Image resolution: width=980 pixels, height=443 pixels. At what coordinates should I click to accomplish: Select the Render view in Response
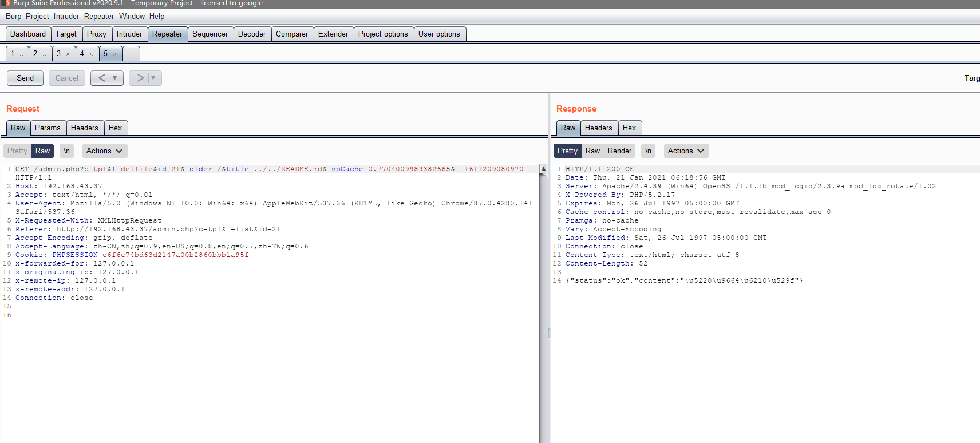point(619,151)
